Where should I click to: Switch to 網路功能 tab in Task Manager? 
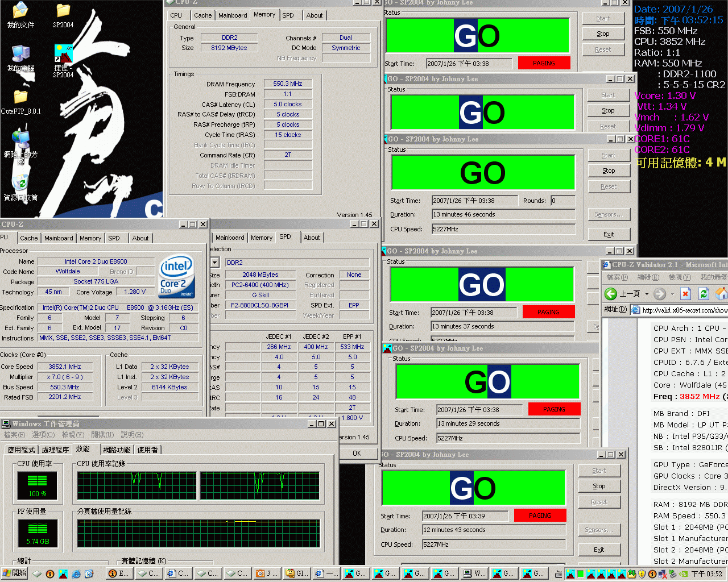click(x=117, y=450)
